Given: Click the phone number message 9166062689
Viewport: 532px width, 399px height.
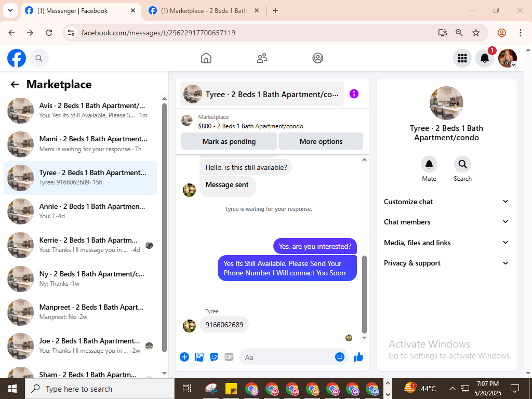Looking at the screenshot, I should [x=224, y=325].
